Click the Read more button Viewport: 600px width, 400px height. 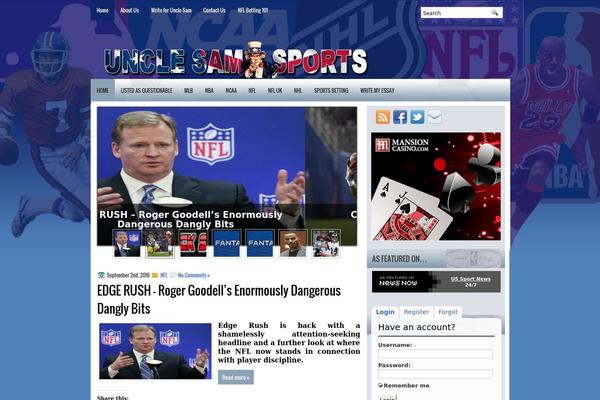(236, 377)
